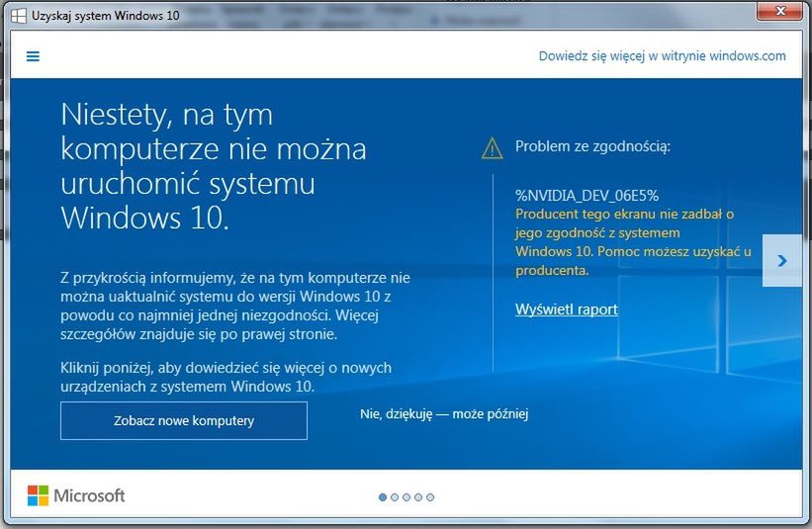Click the "Problem ze zgodnością:" heading

592,146
